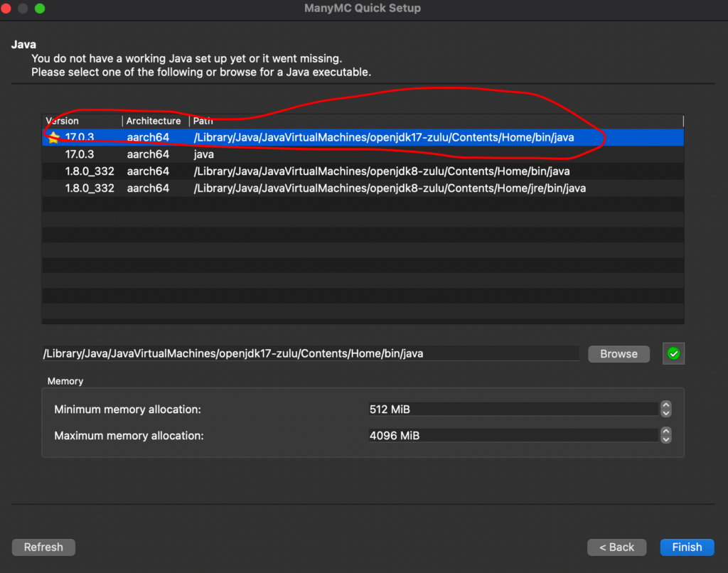Decrease maximum memory allocation with down arrow
This screenshot has width=728, height=573.
(665, 440)
